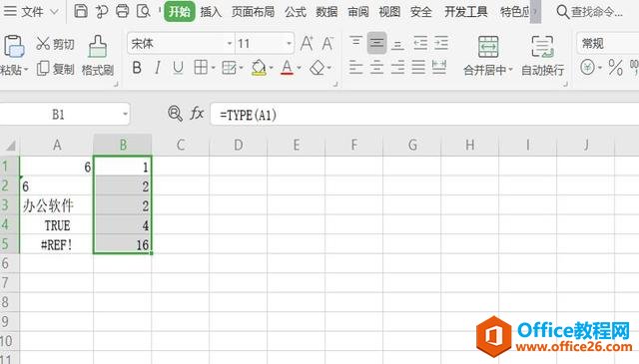
Task: Click the Name Box showing B1
Action: [x=58, y=115]
